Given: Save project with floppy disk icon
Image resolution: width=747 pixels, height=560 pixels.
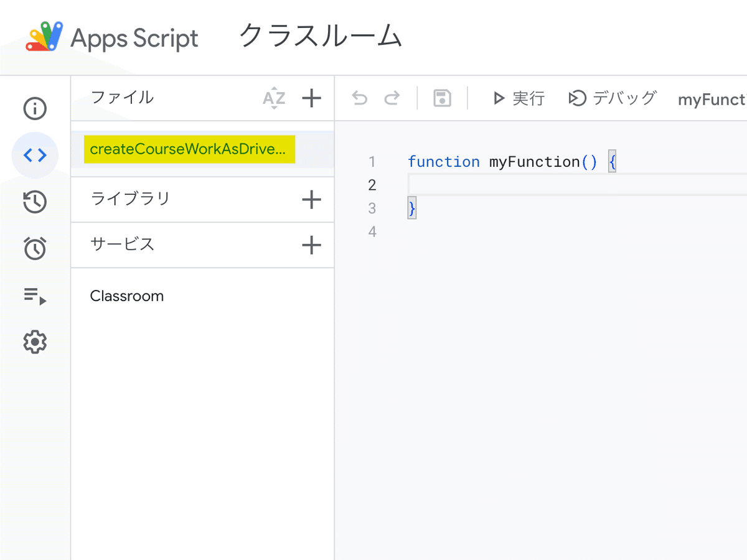Looking at the screenshot, I should click(x=443, y=98).
